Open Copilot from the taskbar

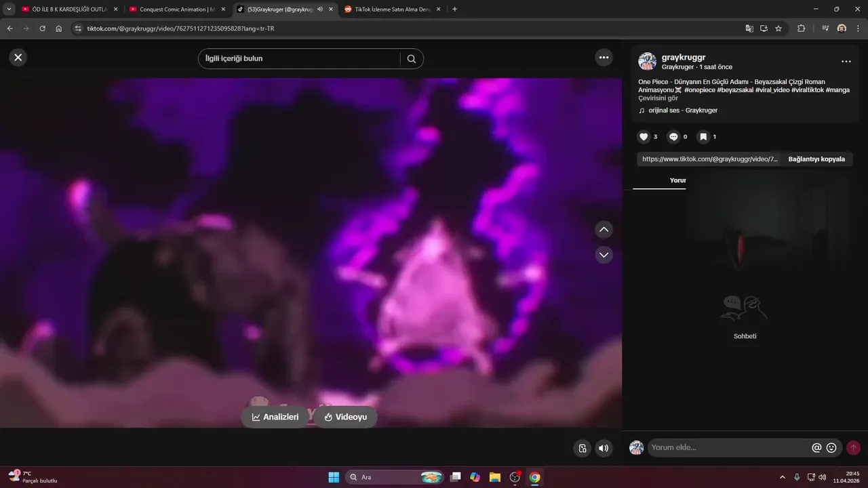475,477
